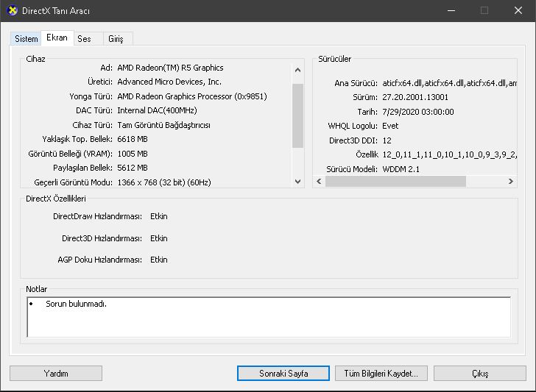
Task: Click 'Etkin' next to Direct3D Hızlandırması
Action: tap(159, 238)
